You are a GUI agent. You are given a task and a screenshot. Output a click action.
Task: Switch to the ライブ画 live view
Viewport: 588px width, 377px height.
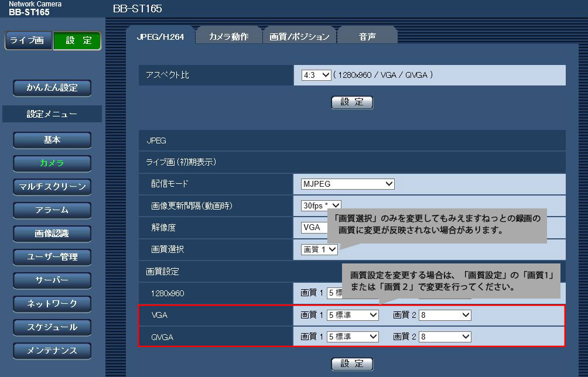coord(28,40)
